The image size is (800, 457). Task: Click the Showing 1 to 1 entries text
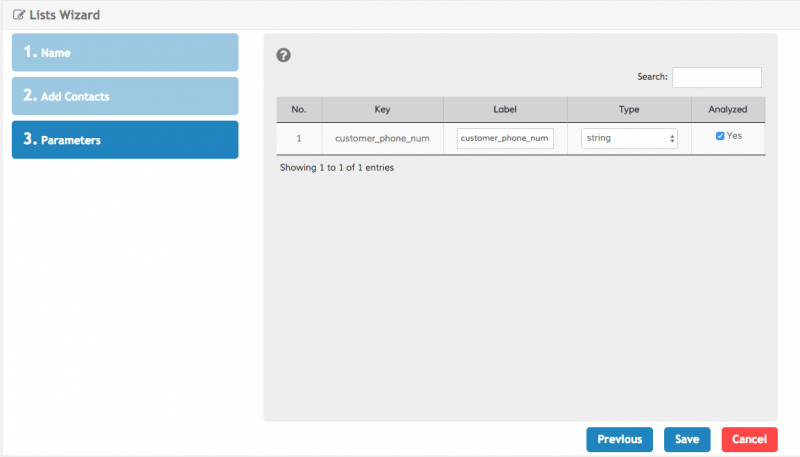click(336, 168)
